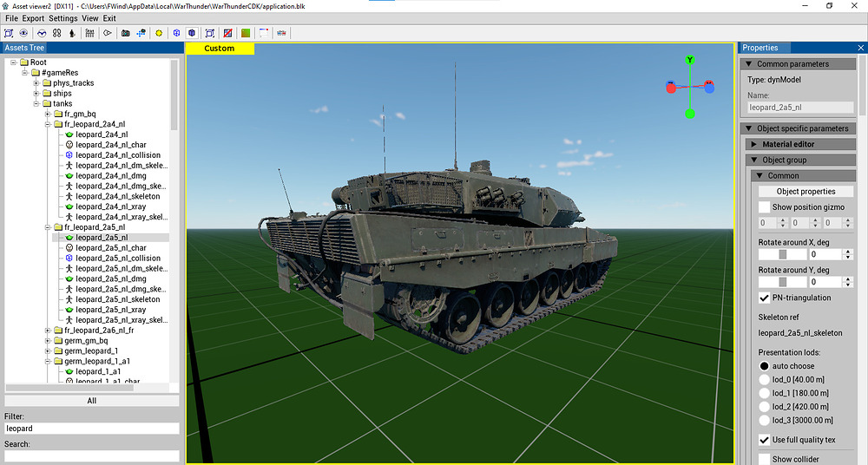Click the double figure-eight toolbar icon
Screen dimensions: 868x465
(56, 33)
